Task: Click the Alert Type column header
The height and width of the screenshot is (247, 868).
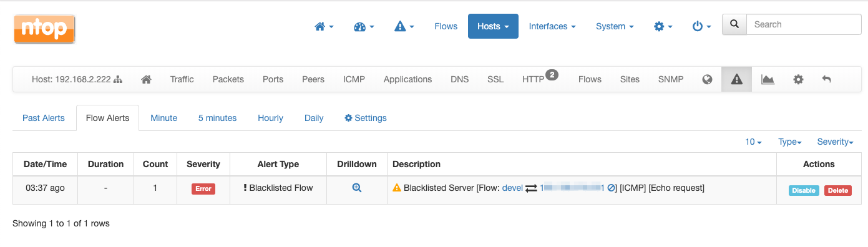Action: [x=278, y=164]
